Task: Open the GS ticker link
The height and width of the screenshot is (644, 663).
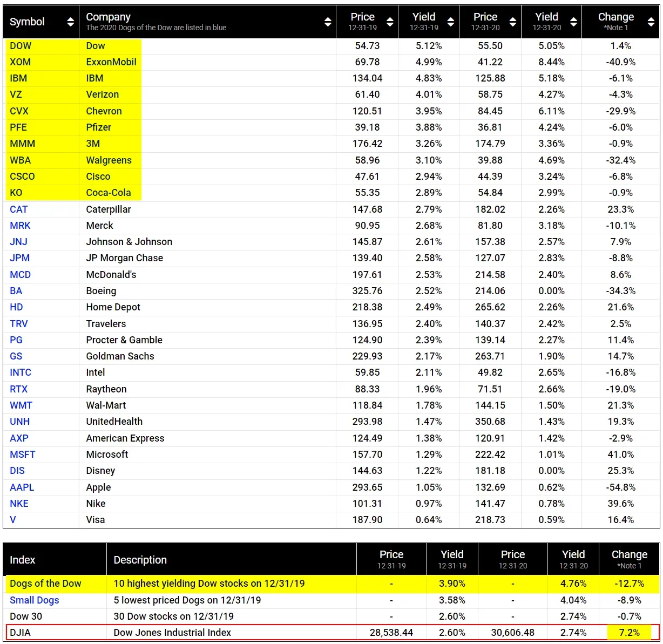Action: tap(16, 356)
